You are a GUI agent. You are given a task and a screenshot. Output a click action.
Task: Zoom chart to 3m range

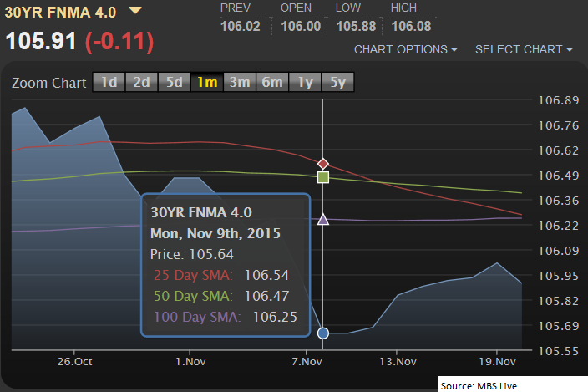[240, 82]
